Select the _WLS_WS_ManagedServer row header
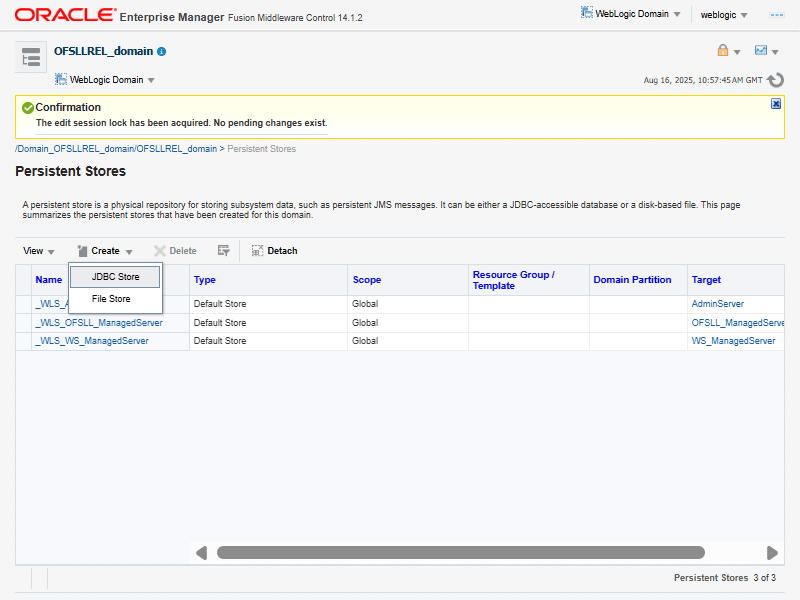The height and width of the screenshot is (600, 800). pyautogui.click(x=23, y=341)
